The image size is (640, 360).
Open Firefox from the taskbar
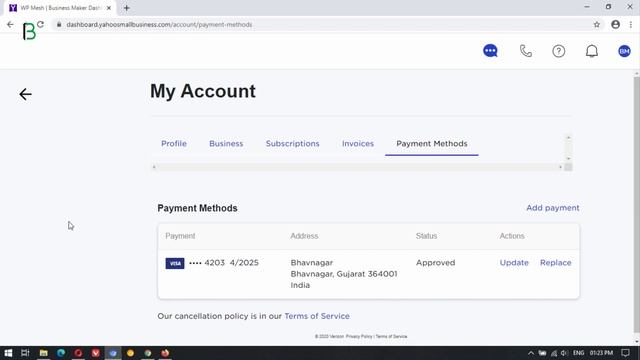(165, 353)
